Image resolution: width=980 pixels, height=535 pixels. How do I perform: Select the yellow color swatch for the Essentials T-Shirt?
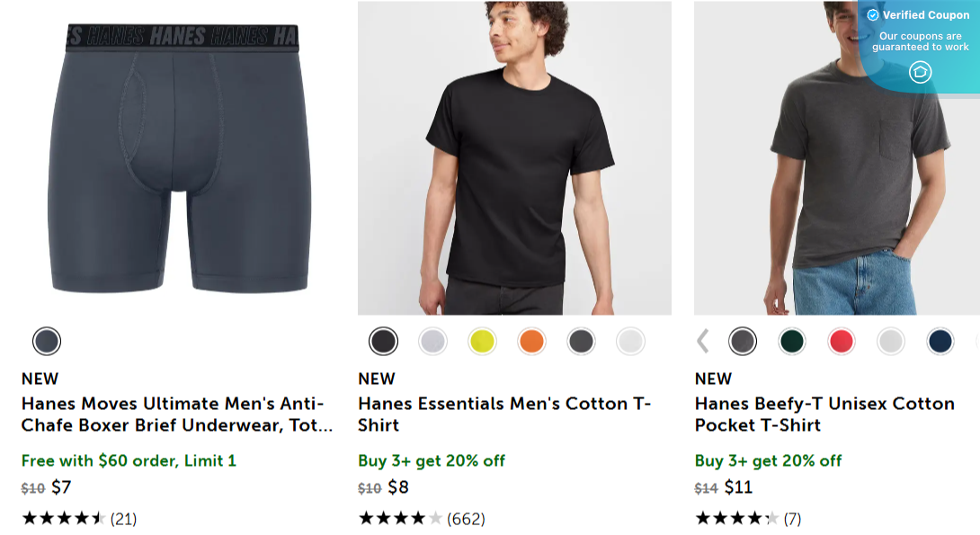pyautogui.click(x=482, y=342)
